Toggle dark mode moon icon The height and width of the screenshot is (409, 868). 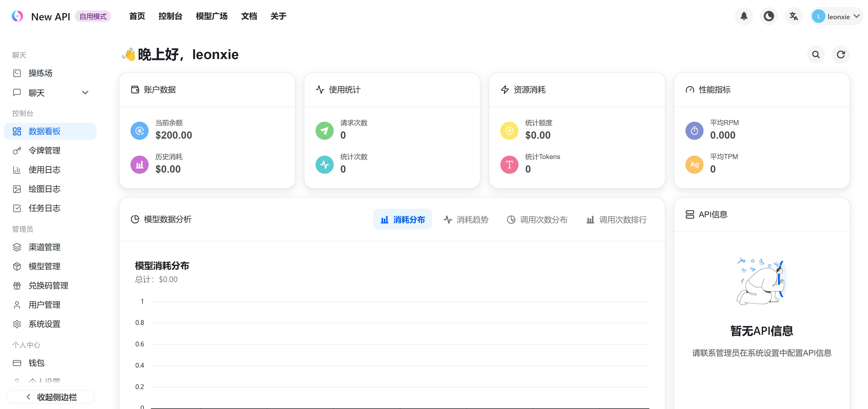(x=769, y=16)
